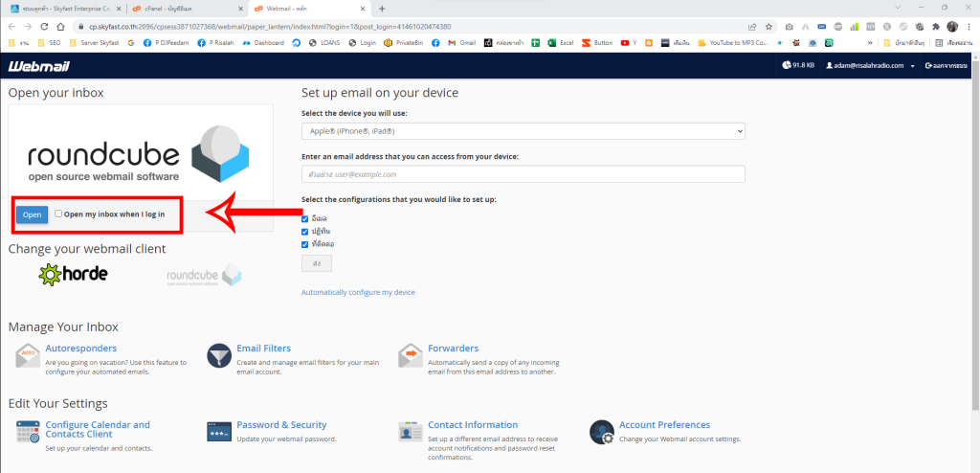Click the Password & Security icon
Screen dimensions: 980x473
(219, 432)
